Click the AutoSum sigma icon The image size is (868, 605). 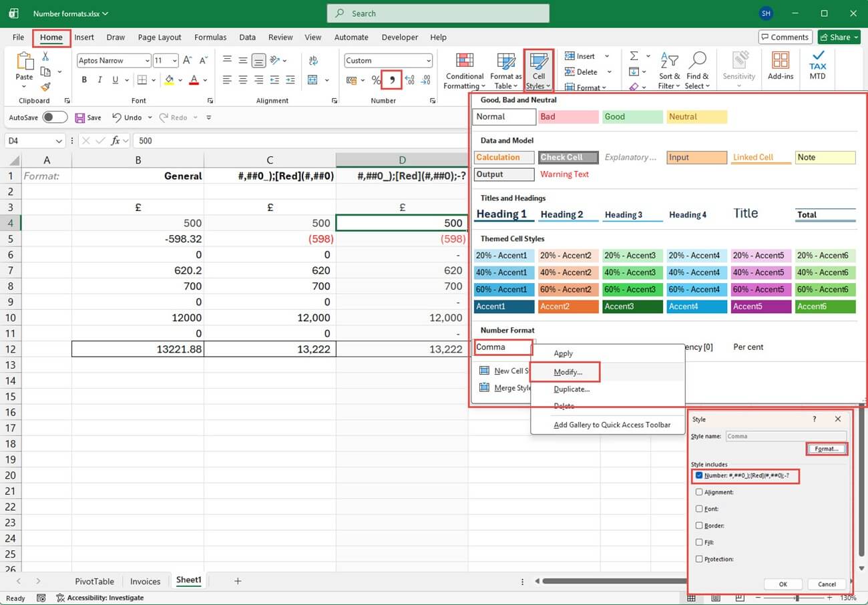634,56
